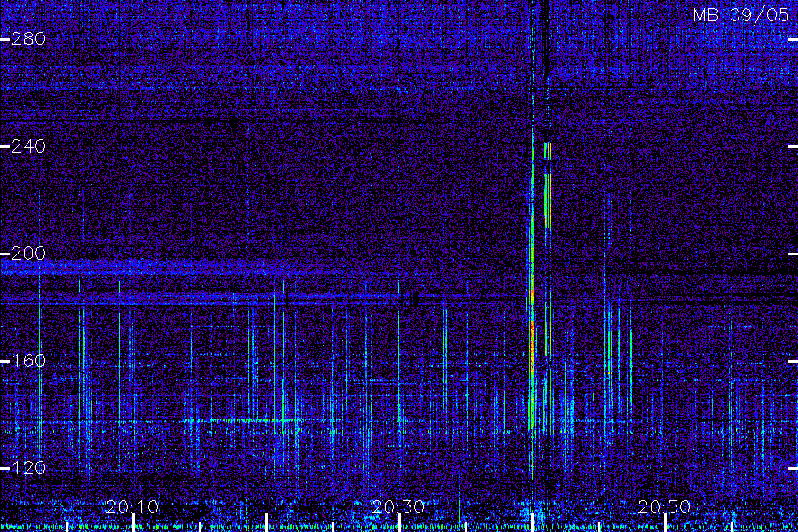Click the 240 frequency axis label
Viewport: 798px width, 532px height.
tap(28, 146)
